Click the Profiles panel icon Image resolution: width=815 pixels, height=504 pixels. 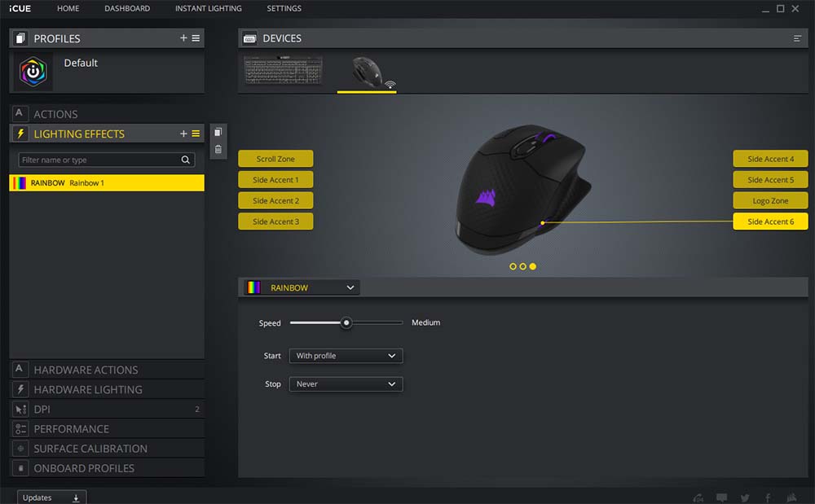(x=20, y=38)
